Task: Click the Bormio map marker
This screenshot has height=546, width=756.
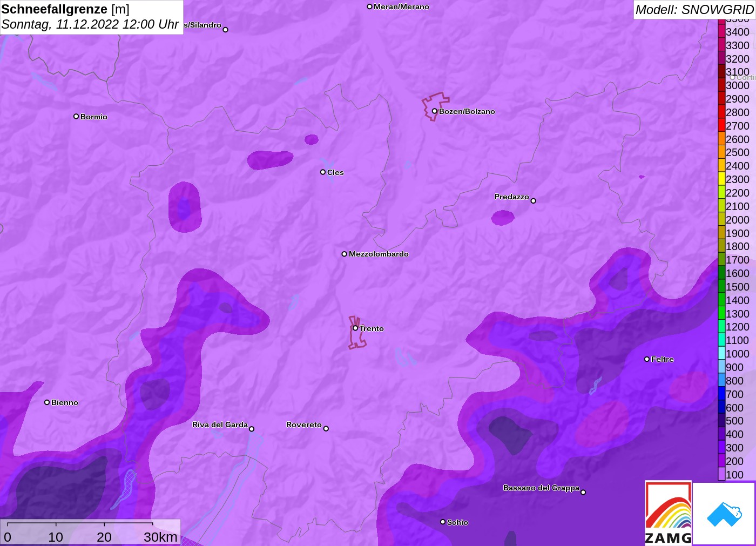Action: click(76, 116)
